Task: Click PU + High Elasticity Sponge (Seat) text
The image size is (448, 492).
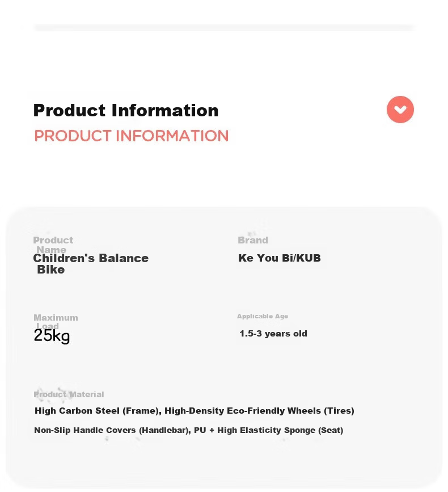Action: click(x=269, y=430)
